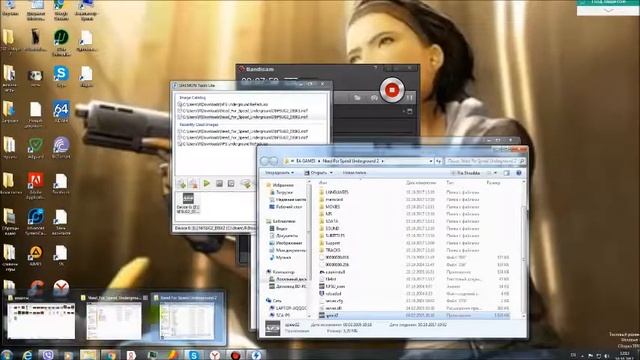Open the Windows Start button
This screenshot has height=360, width=640.
(x=7, y=355)
